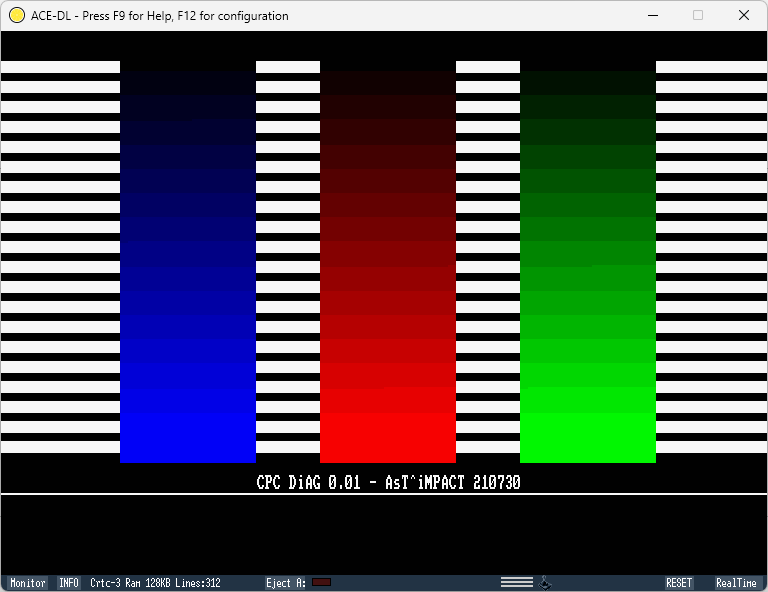This screenshot has height=592, width=768.
Task: Click the INFO button
Action: coord(69,583)
